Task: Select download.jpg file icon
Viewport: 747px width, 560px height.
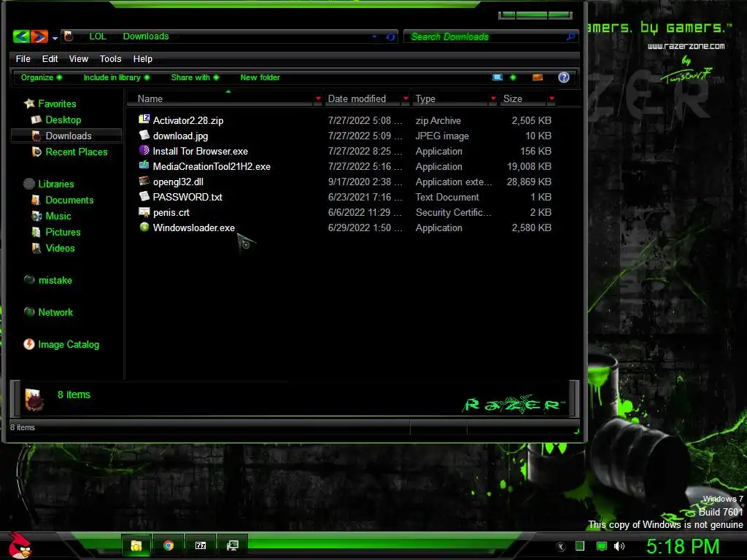Action: tap(144, 135)
